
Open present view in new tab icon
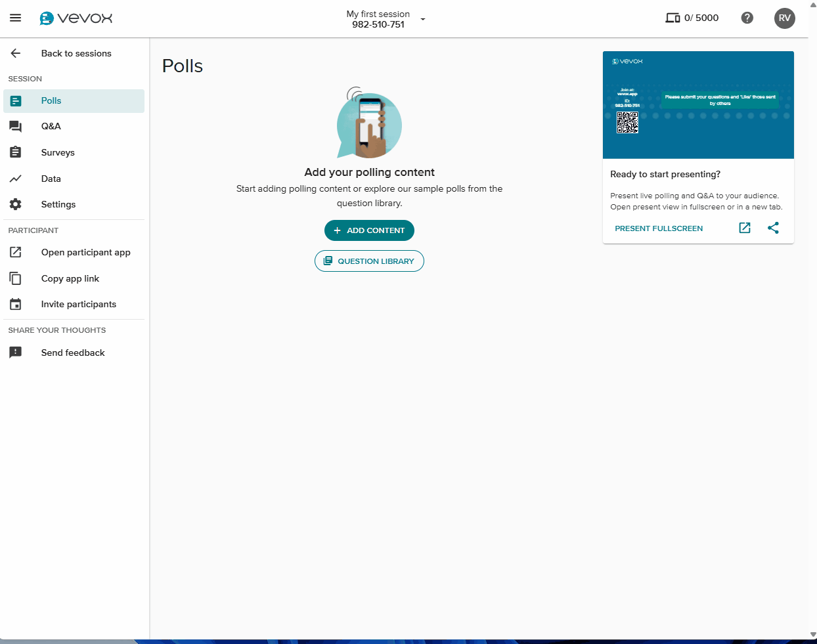pos(744,228)
